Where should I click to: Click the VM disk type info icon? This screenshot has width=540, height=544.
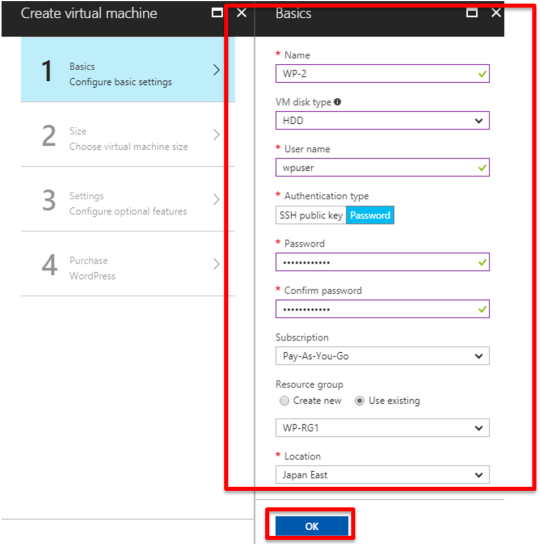337,102
